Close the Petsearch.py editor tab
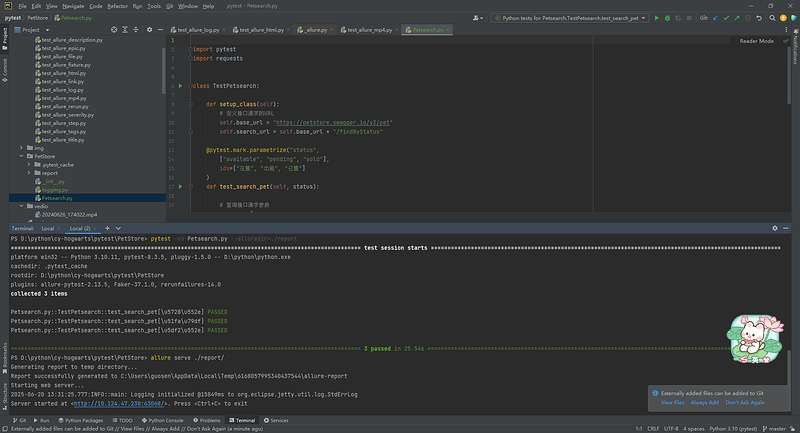800x433 pixels. coord(448,30)
